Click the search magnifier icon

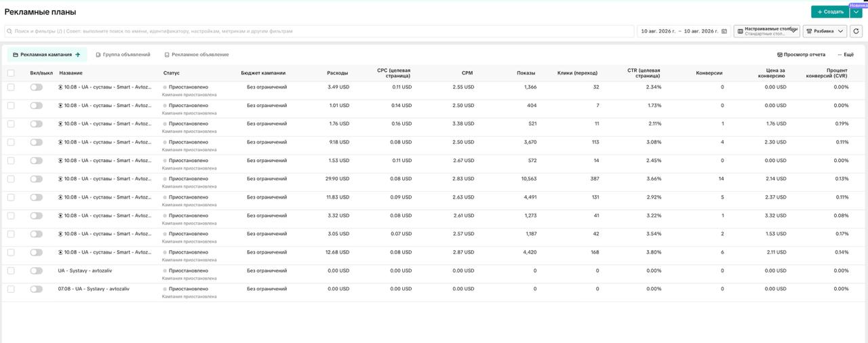(10, 31)
